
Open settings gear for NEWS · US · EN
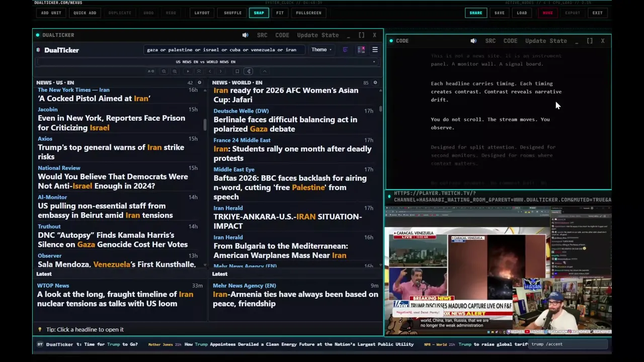coord(200,82)
